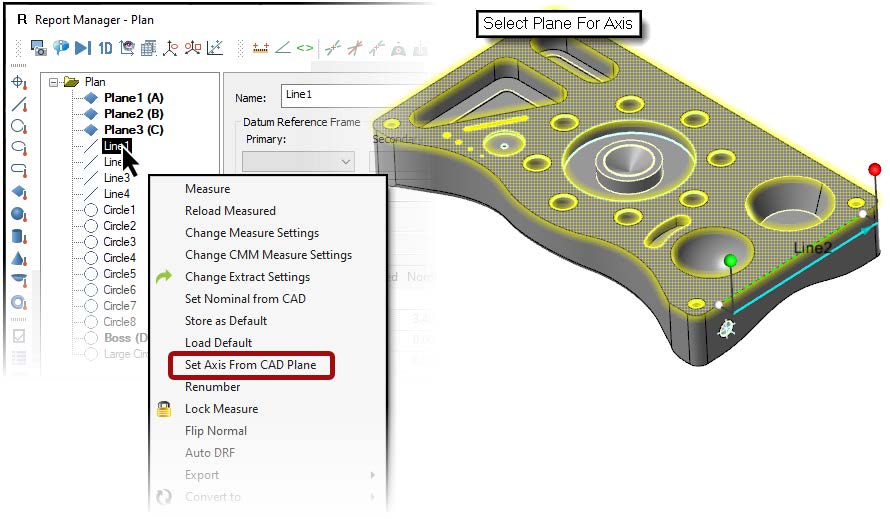This screenshot has height=519, width=890.
Task: Click the screenshot camera toolbar icon
Action: point(39,48)
